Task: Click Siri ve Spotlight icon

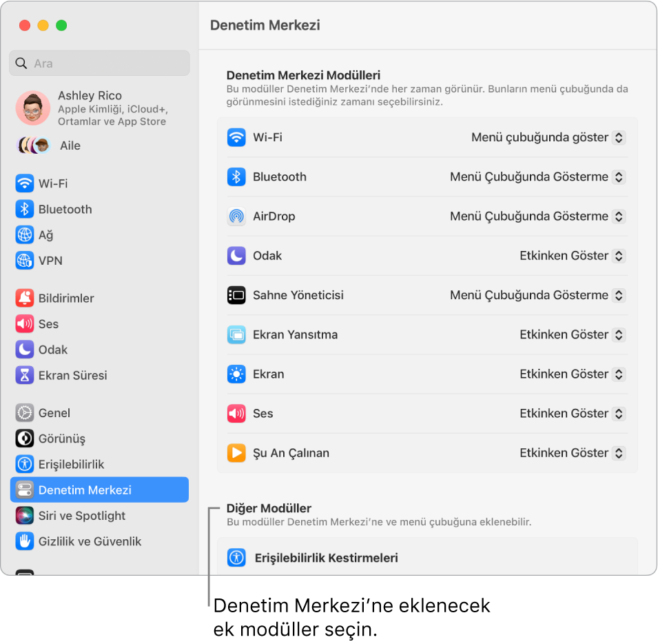Action: pyautogui.click(x=25, y=516)
